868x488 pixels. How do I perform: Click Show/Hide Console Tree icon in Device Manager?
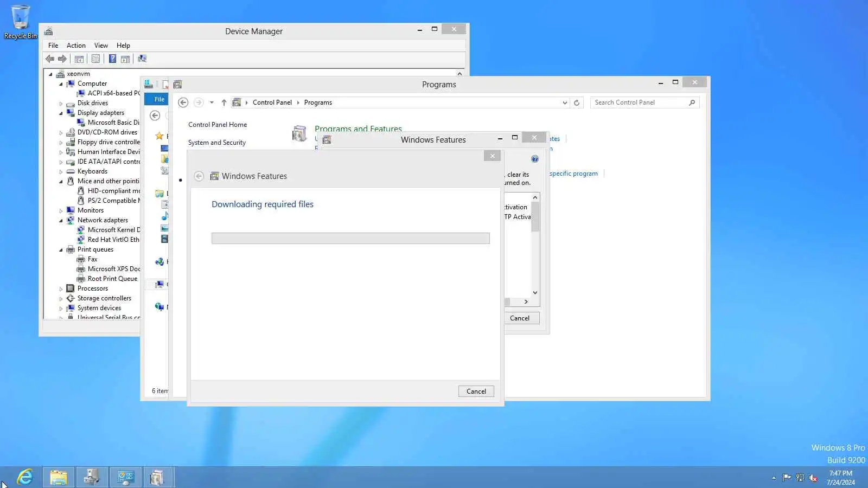click(x=79, y=59)
